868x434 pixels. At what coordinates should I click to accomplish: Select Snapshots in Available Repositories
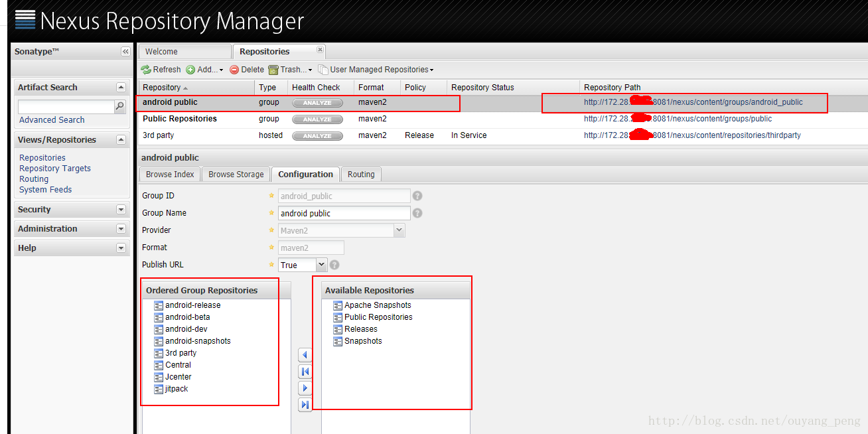[x=363, y=341]
